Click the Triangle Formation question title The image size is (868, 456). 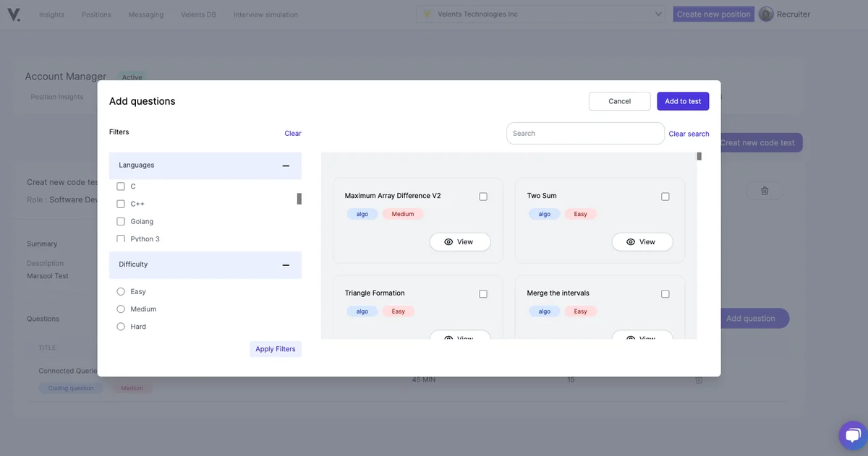coord(375,293)
